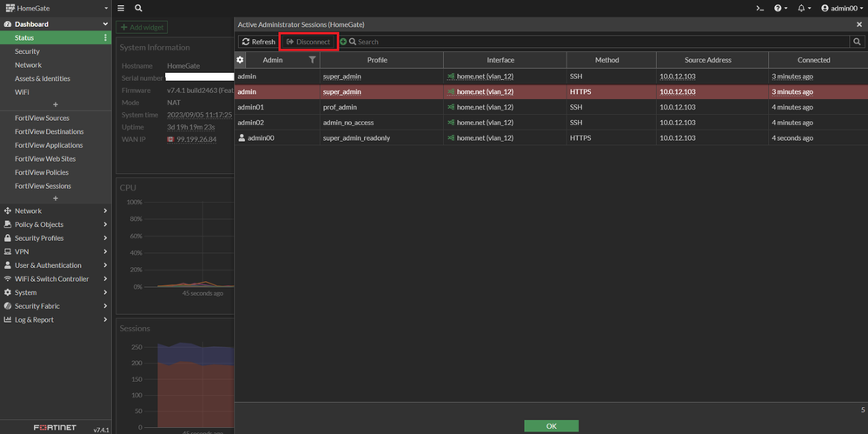Open table column settings gear icon
Viewport: 868px width, 434px height.
point(240,60)
